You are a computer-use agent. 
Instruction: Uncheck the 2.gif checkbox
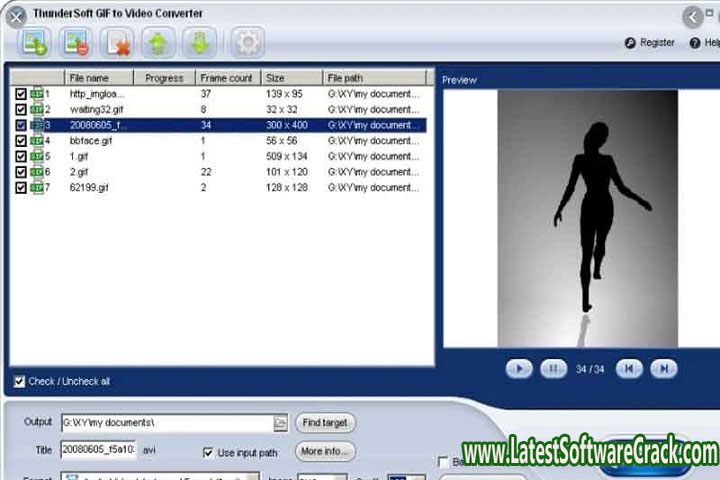(x=21, y=172)
